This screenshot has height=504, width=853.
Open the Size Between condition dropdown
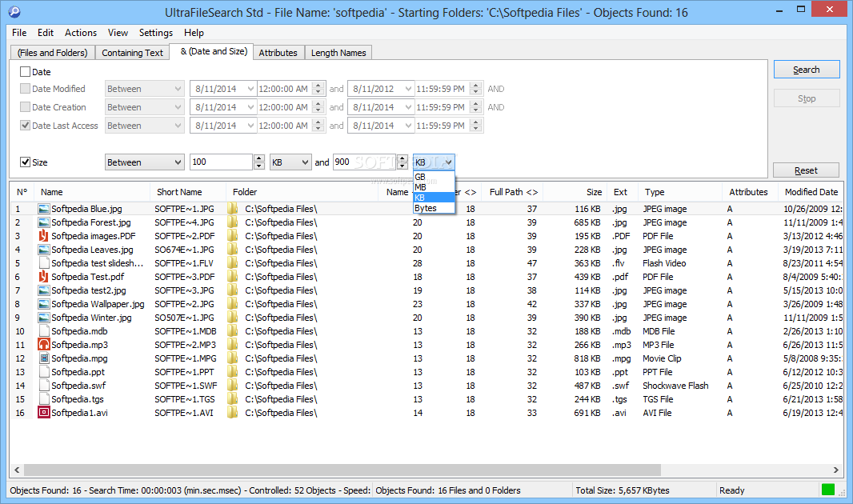click(144, 162)
